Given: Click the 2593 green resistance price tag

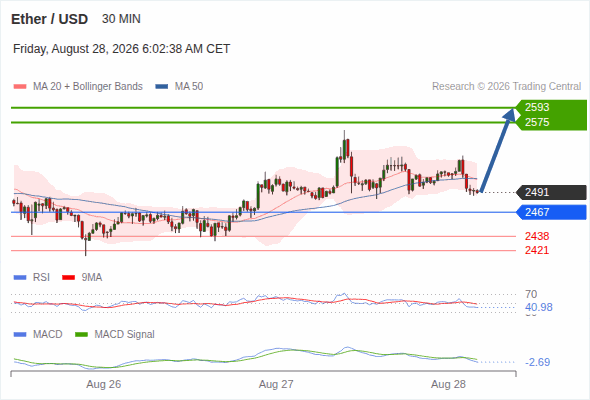Looking at the screenshot, I should (x=551, y=107).
